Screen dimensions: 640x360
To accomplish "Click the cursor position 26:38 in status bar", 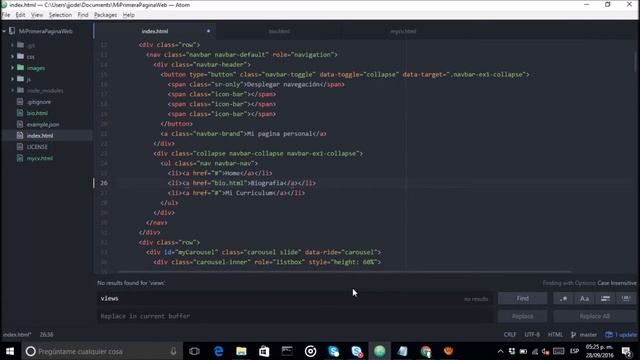I will pyautogui.click(x=46, y=335).
